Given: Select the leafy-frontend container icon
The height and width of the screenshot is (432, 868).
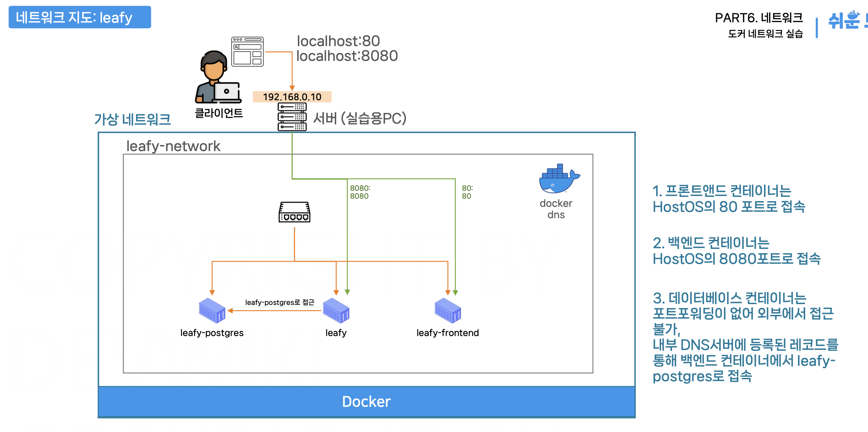Looking at the screenshot, I should click(x=448, y=311).
